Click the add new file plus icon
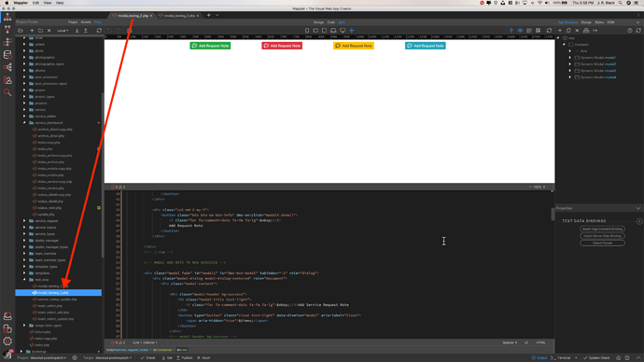Image resolution: width=644 pixels, height=362 pixels. (x=32, y=31)
